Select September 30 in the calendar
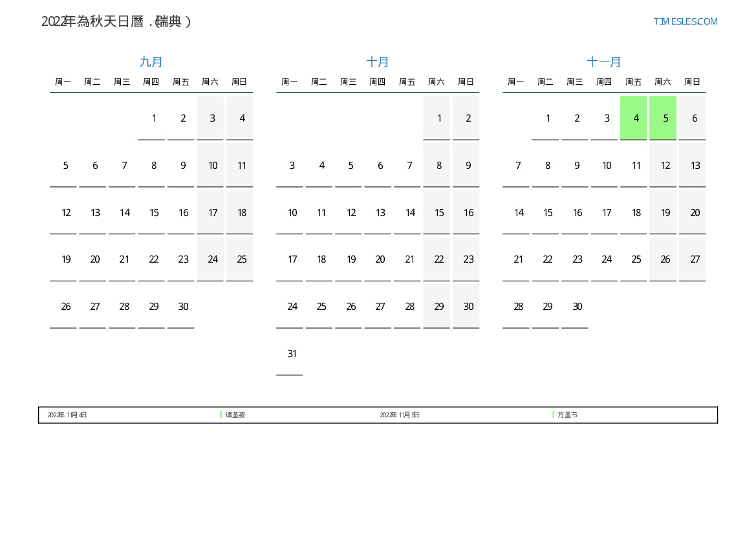756x535 pixels. pos(183,307)
